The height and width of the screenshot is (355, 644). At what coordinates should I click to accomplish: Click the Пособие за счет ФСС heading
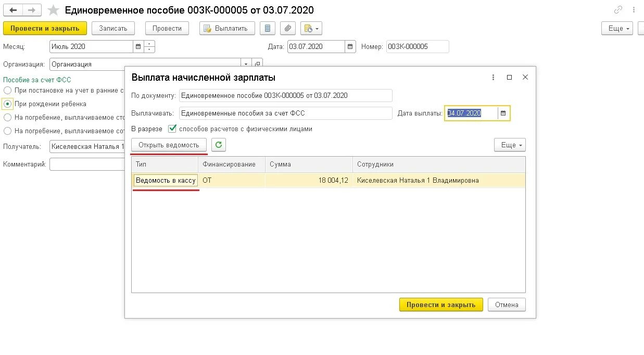click(37, 80)
